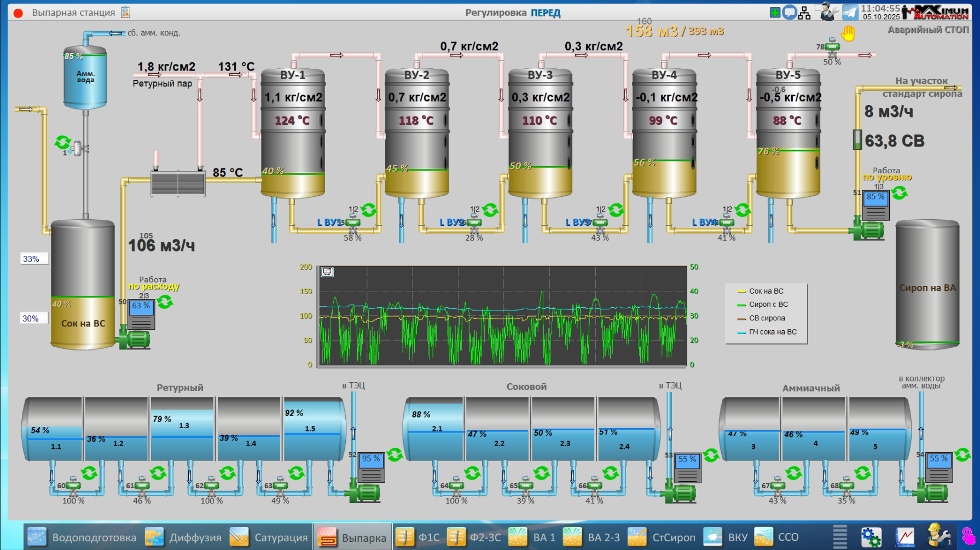Click the Регулировка ПЕРЕД mode label
Screen dimensions: 980x550
(513, 13)
